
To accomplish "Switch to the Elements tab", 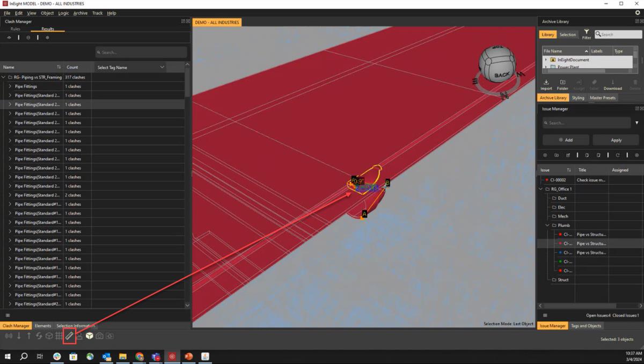I will coord(43,326).
